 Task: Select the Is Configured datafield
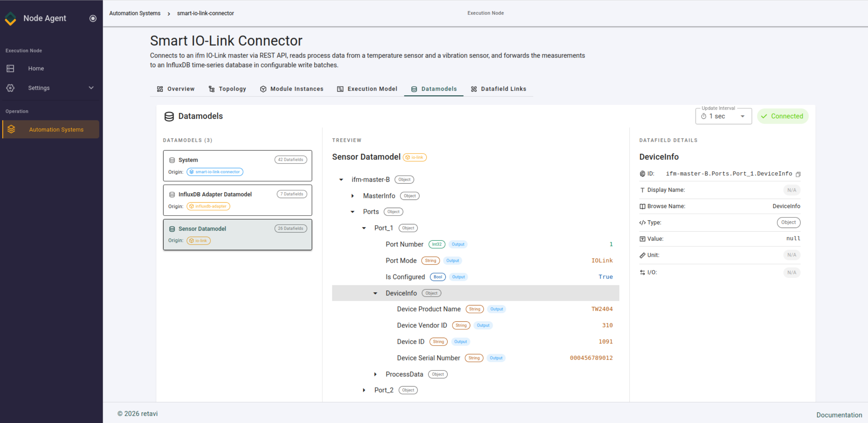tap(475, 277)
